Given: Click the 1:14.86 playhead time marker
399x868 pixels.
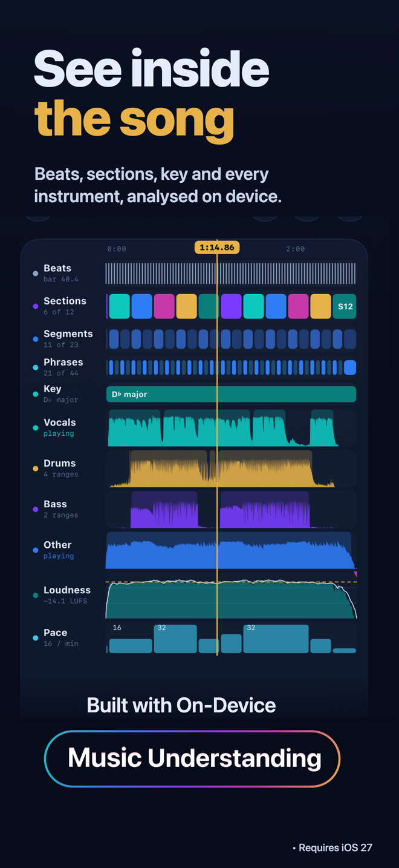Looking at the screenshot, I should 217,248.
